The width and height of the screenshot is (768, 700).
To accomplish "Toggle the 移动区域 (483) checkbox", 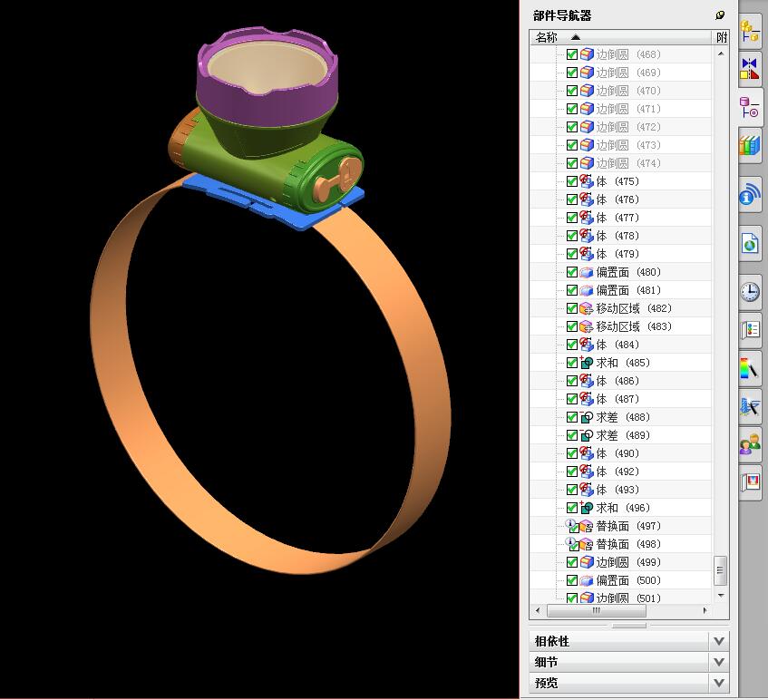I will (571, 326).
